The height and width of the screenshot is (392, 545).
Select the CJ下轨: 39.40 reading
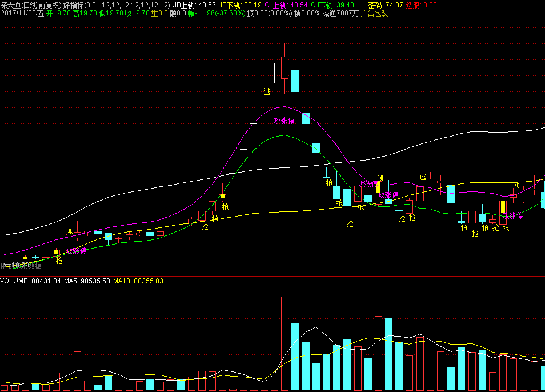pyautogui.click(x=332, y=5)
